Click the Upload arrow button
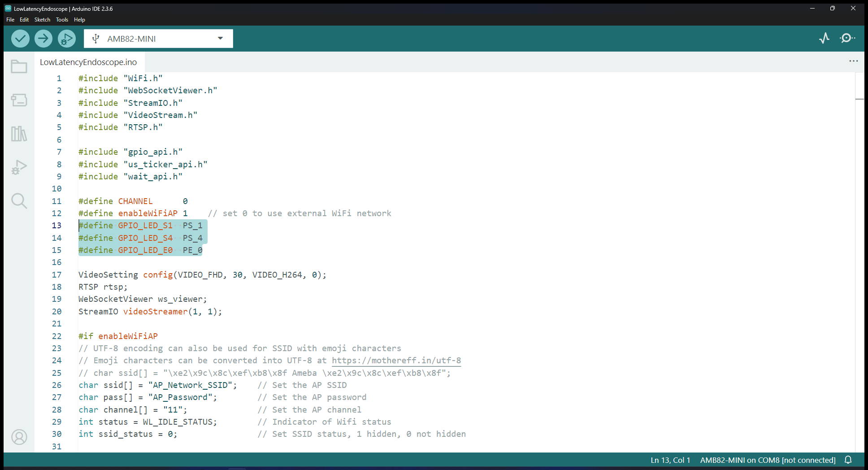 (x=43, y=39)
